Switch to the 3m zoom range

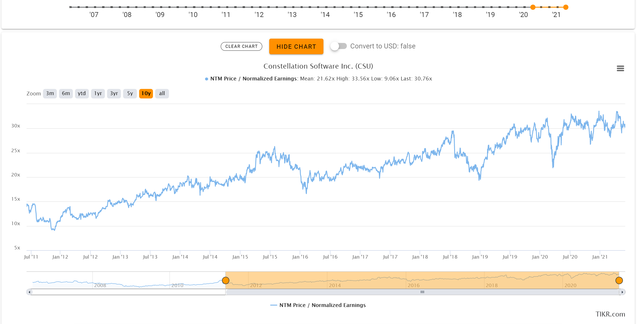coord(50,93)
